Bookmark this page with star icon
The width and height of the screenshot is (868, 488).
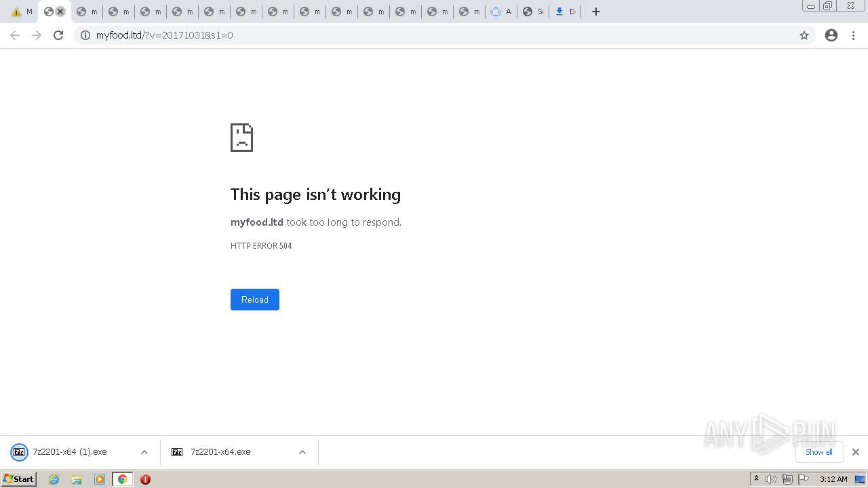pos(804,35)
